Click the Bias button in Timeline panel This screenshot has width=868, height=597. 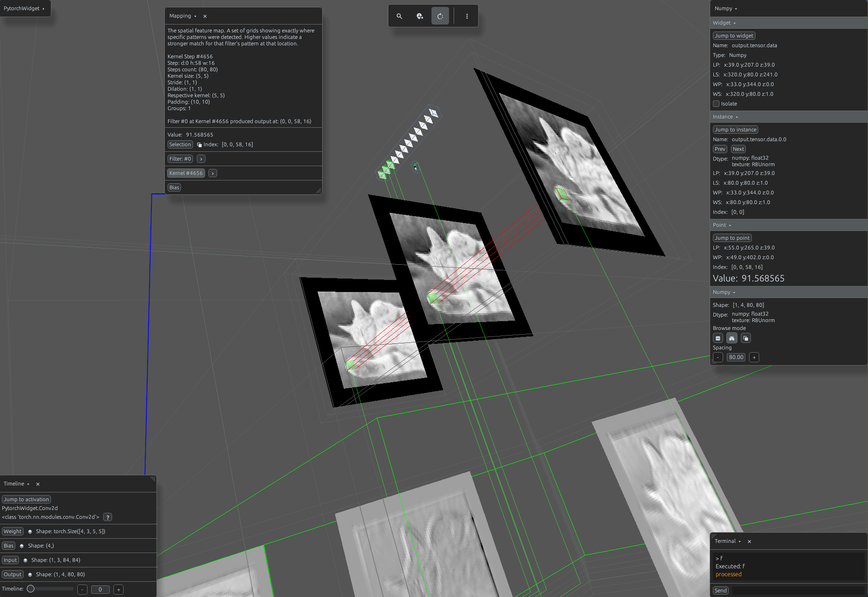(8, 546)
